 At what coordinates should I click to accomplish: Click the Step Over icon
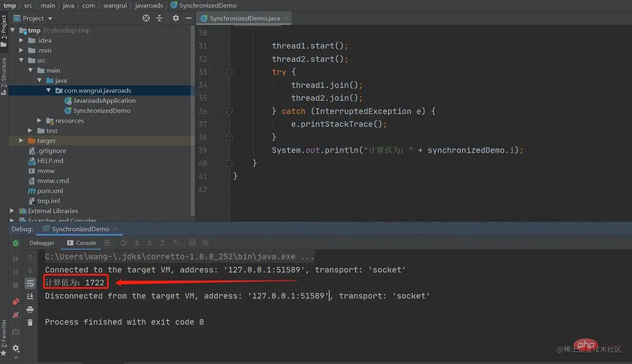pyautogui.click(x=124, y=242)
